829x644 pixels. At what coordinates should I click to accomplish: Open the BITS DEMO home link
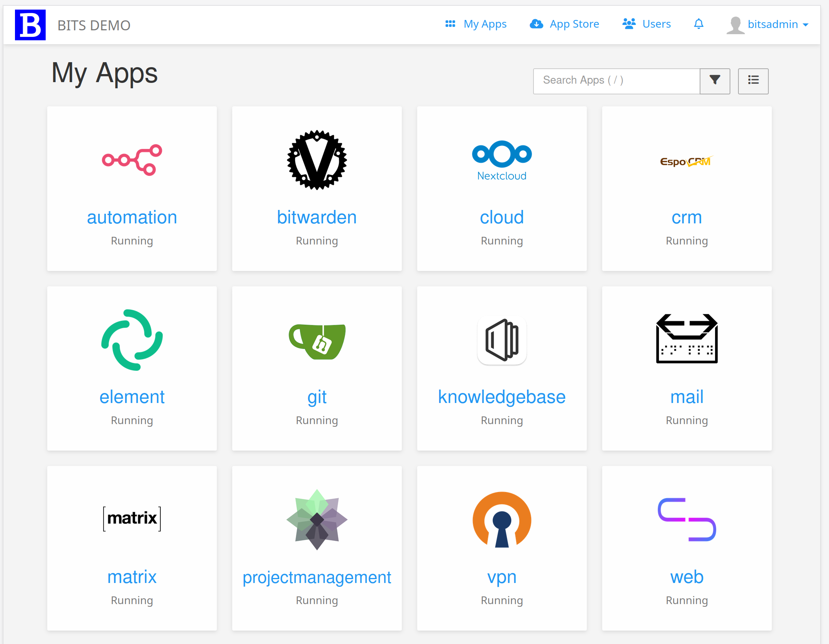(94, 25)
